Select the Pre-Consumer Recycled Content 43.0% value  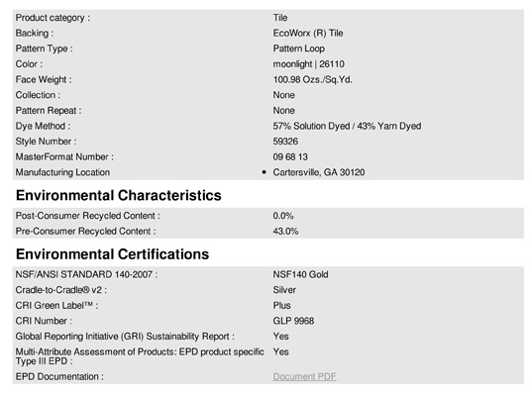tap(285, 232)
